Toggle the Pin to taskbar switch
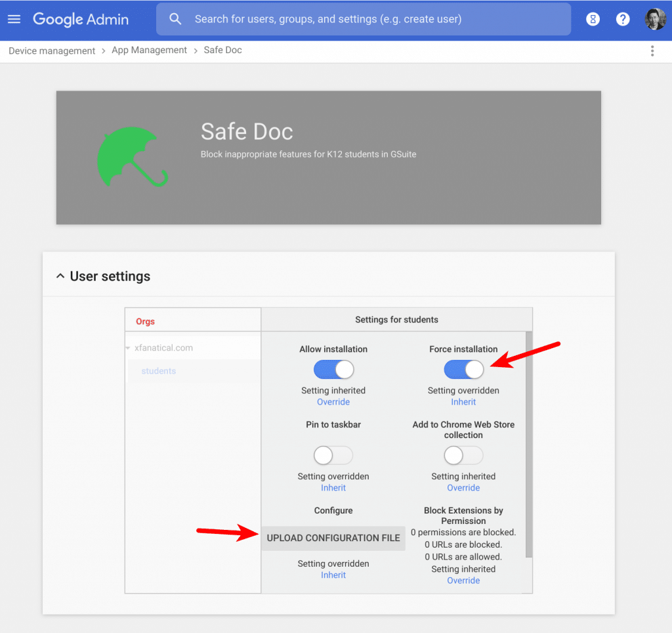This screenshot has width=672, height=633. (x=333, y=456)
